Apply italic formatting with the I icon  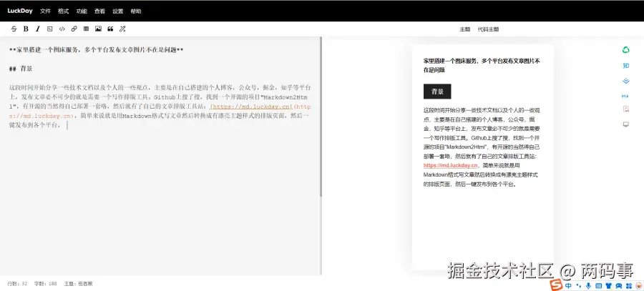[x=38, y=29]
